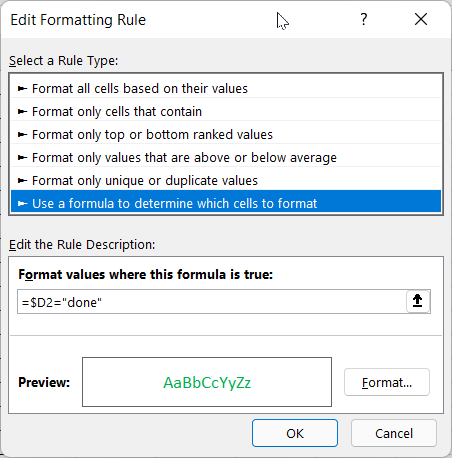Click 'Format values where this formula is true' label
The height and width of the screenshot is (458, 452).
[x=146, y=275]
